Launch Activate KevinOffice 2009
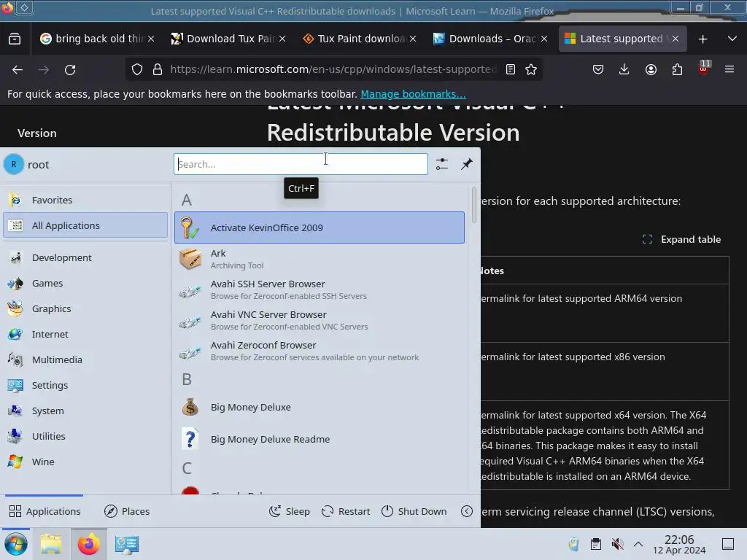Image resolution: width=747 pixels, height=560 pixels. click(320, 227)
